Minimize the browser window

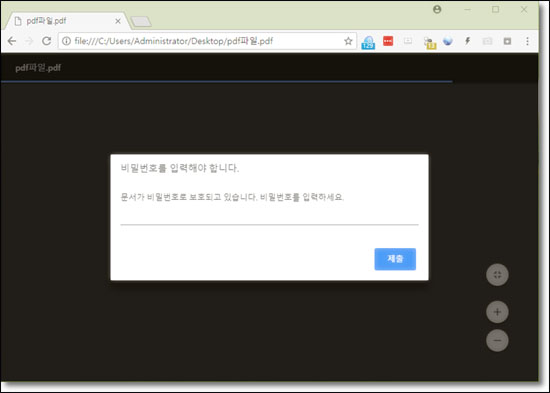point(467,9)
